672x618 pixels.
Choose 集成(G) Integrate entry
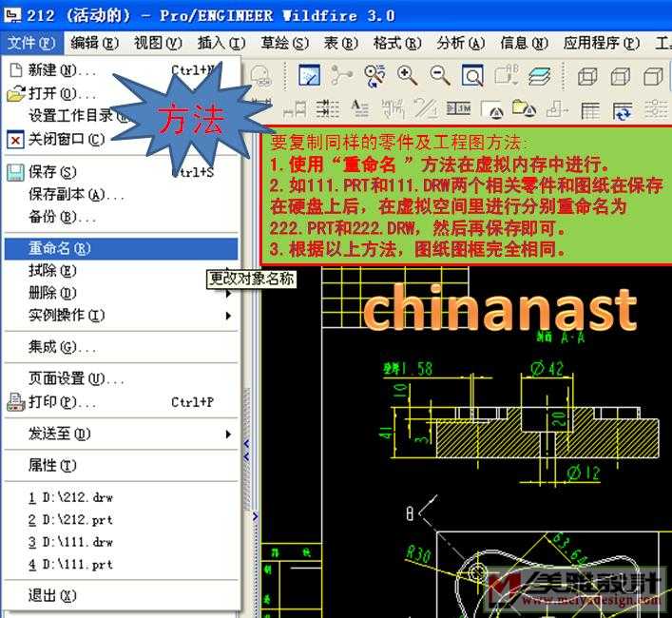pos(121,347)
